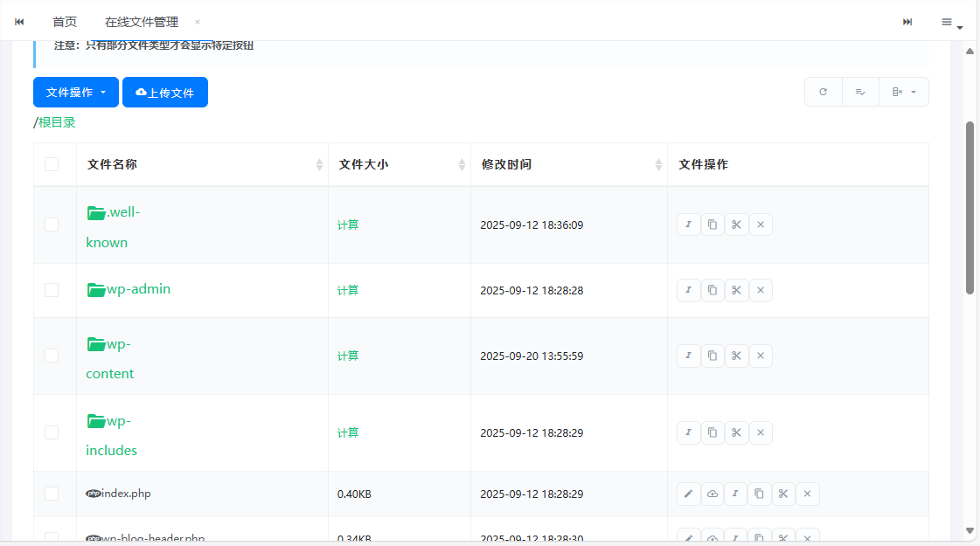Viewport: 980px width, 546px height.
Task: Click the scissors icon for index.php
Action: click(x=783, y=494)
